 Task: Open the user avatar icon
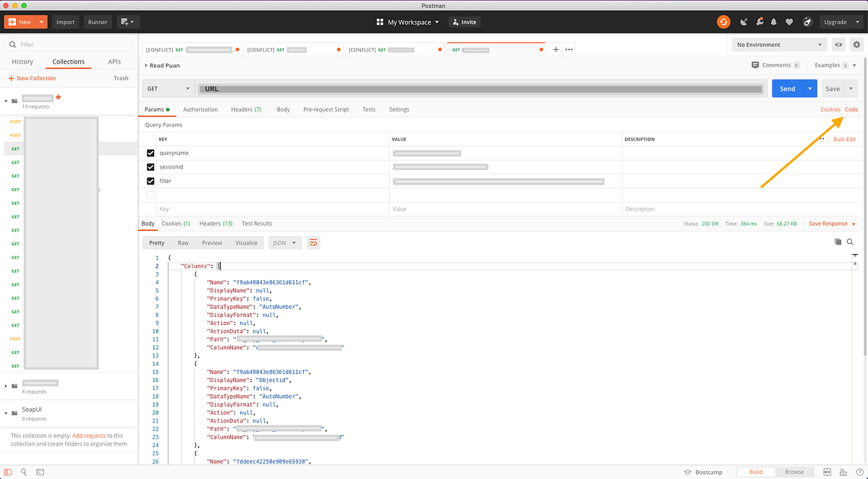(807, 22)
